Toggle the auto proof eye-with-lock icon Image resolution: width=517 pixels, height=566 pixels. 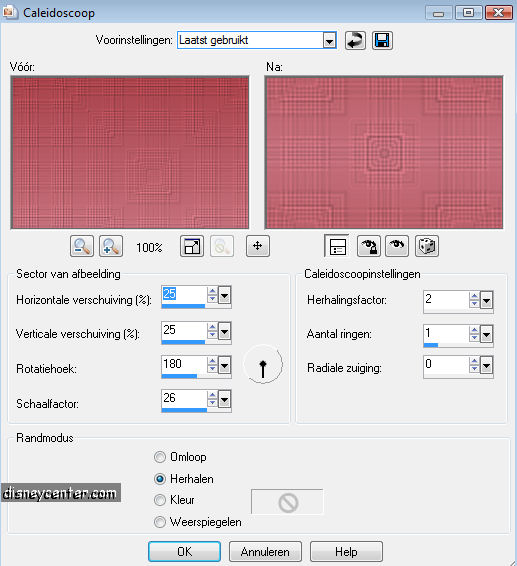[369, 246]
